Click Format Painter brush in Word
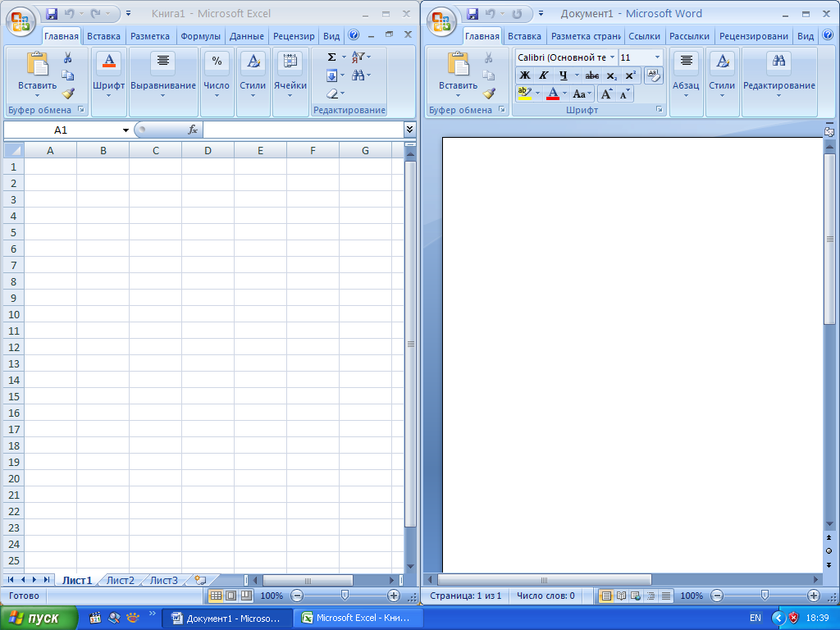This screenshot has height=630, width=840. point(489,94)
